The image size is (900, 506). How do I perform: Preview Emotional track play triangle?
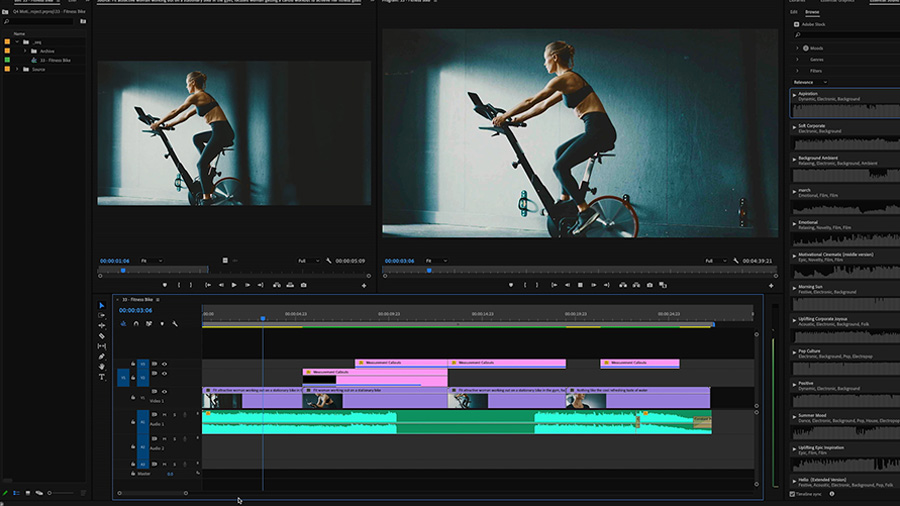[x=794, y=224]
